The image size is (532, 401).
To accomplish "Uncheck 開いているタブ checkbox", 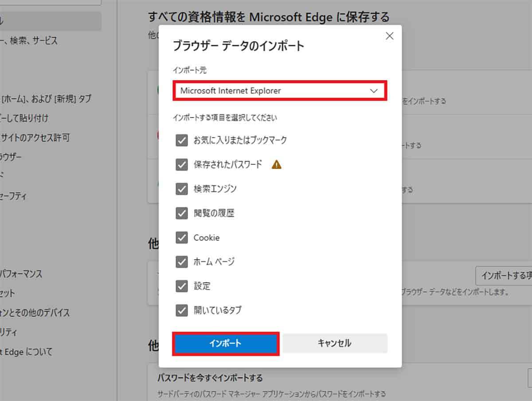I will pyautogui.click(x=182, y=311).
